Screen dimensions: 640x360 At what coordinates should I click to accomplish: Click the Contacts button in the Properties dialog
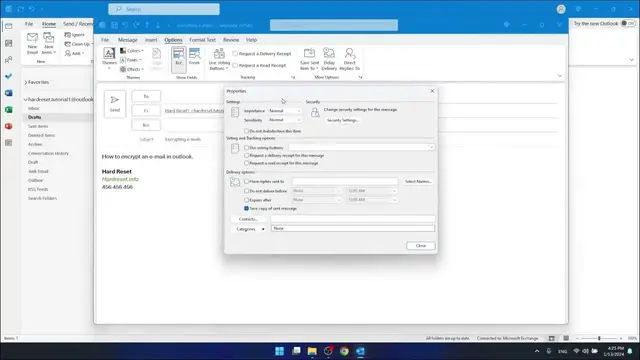pyautogui.click(x=249, y=219)
